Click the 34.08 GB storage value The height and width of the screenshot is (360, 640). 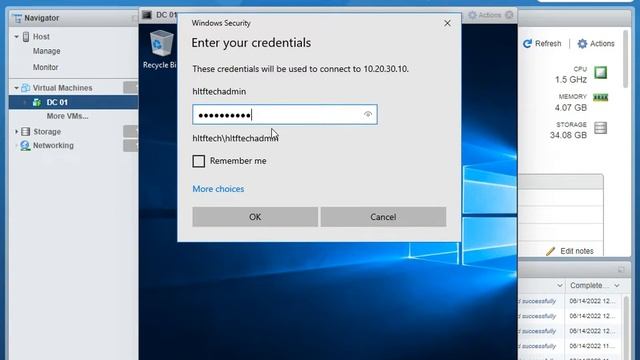(x=568, y=135)
